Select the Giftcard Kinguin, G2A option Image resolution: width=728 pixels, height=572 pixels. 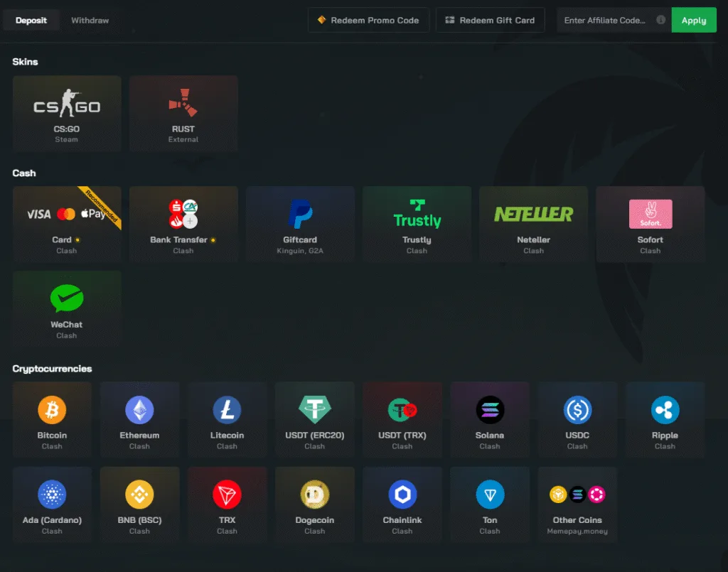pyautogui.click(x=301, y=225)
